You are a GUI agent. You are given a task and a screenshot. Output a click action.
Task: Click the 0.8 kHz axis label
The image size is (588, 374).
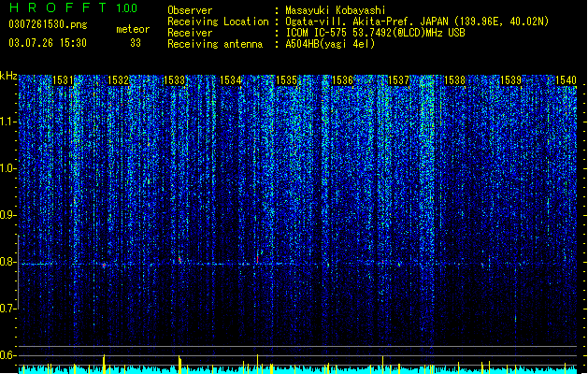pos(8,262)
